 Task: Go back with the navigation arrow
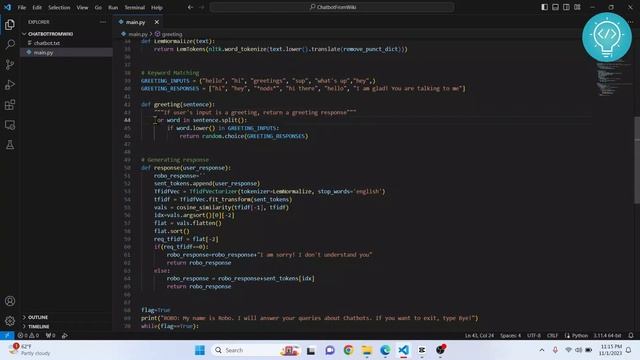point(190,7)
